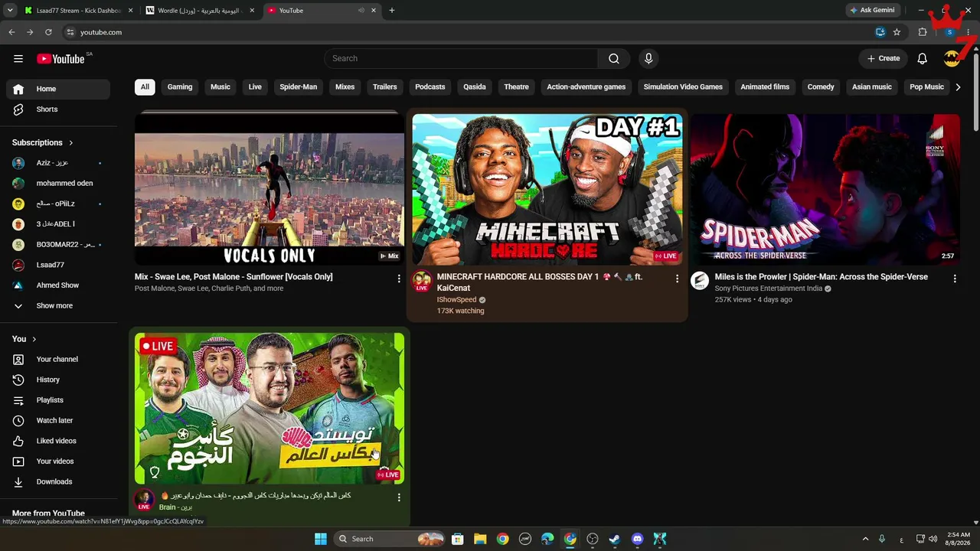Open Steam from the taskbar
The width and height of the screenshot is (980, 551).
(x=615, y=539)
